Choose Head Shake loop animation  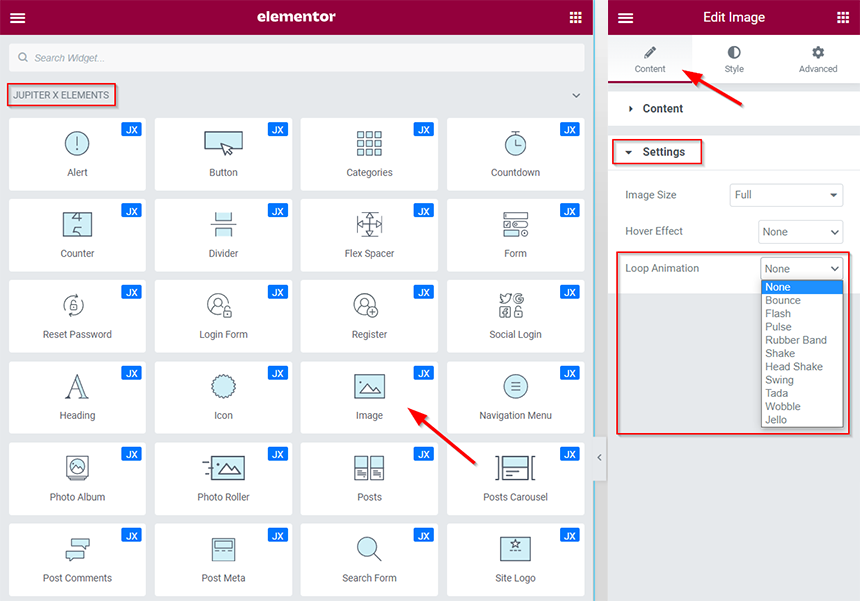[x=801, y=367]
